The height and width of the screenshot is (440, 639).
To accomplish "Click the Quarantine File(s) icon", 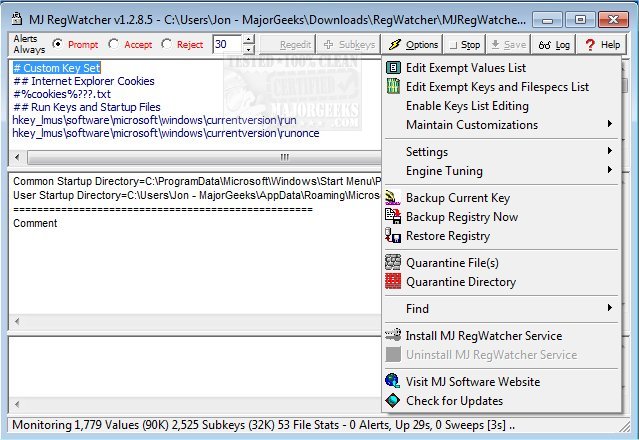I will pyautogui.click(x=393, y=262).
